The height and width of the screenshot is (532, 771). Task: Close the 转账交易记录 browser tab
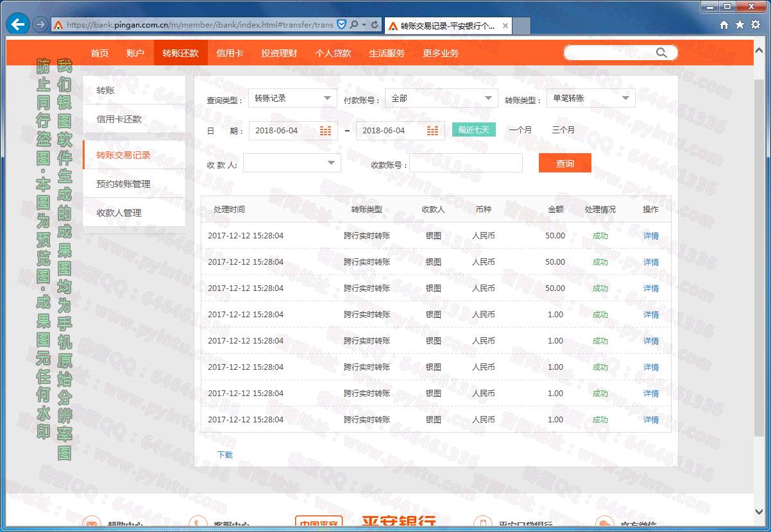coord(505,26)
